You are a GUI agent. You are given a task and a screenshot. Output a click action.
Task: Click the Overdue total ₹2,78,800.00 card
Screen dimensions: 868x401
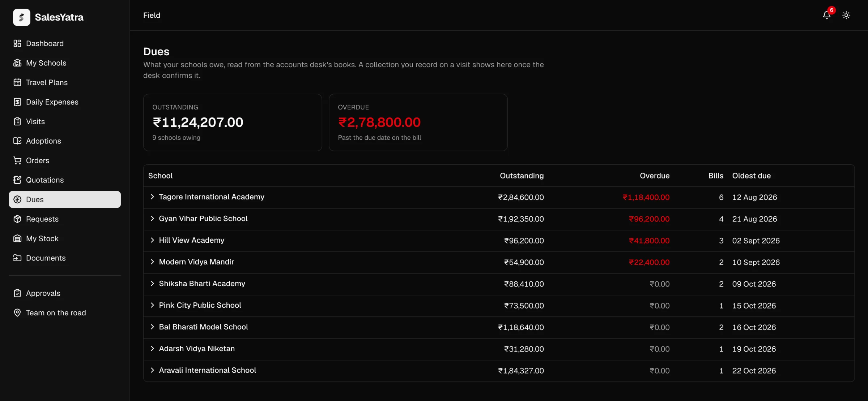[x=418, y=122]
